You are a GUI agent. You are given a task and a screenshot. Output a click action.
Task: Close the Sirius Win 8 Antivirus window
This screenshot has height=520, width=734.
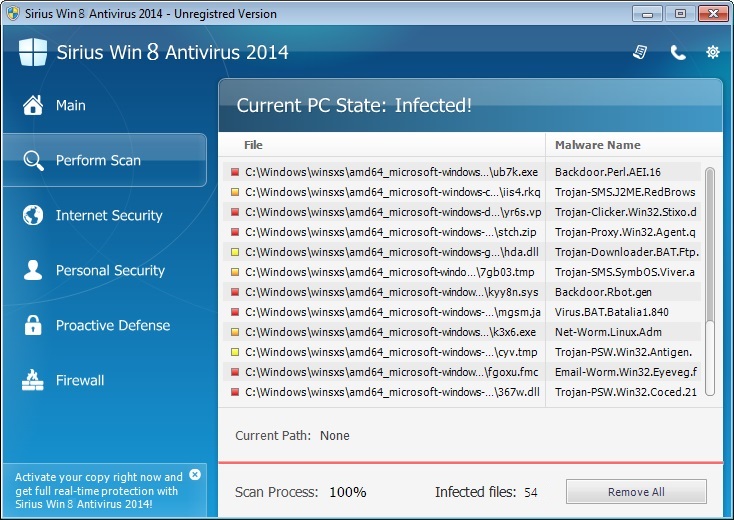(x=713, y=14)
